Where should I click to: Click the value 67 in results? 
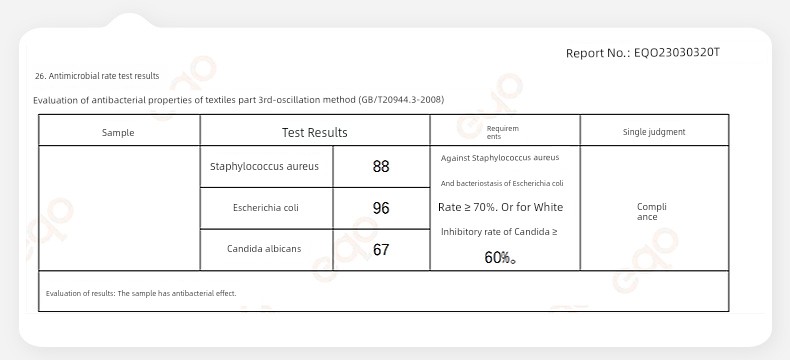coord(381,250)
